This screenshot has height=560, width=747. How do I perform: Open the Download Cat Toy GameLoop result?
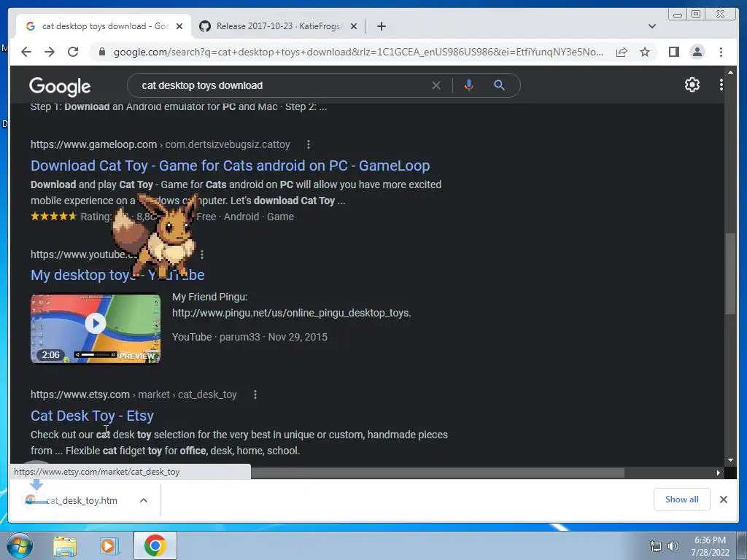pyautogui.click(x=230, y=166)
